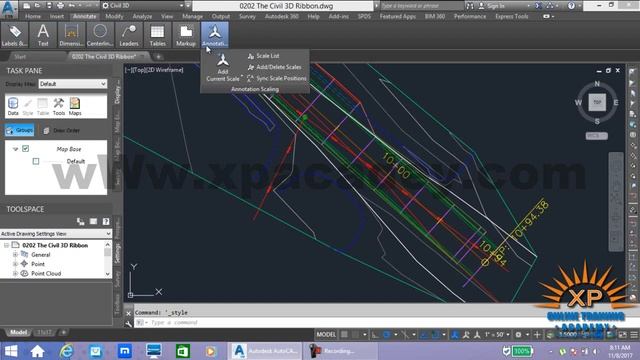Add a new drawing tab with plus

tap(158, 57)
